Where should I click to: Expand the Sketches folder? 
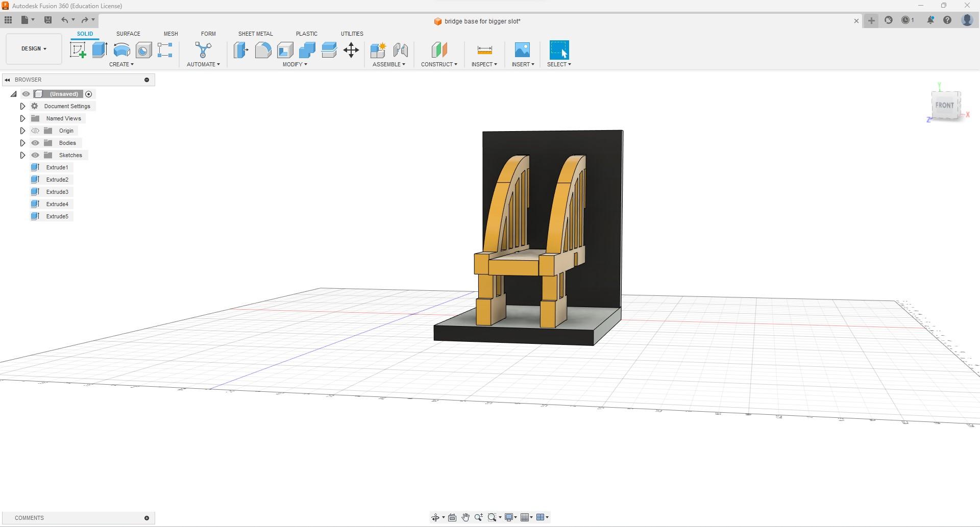point(22,155)
